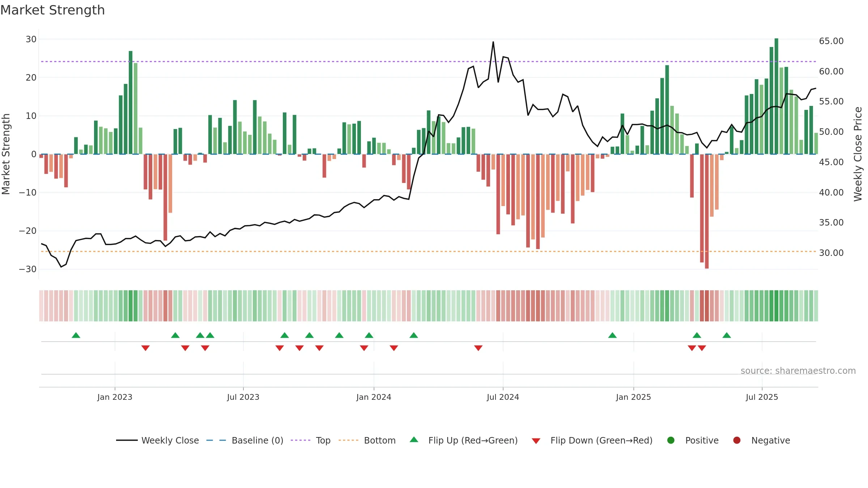Click the Jul 2023 axis label
The image size is (868, 488).
coord(243,397)
